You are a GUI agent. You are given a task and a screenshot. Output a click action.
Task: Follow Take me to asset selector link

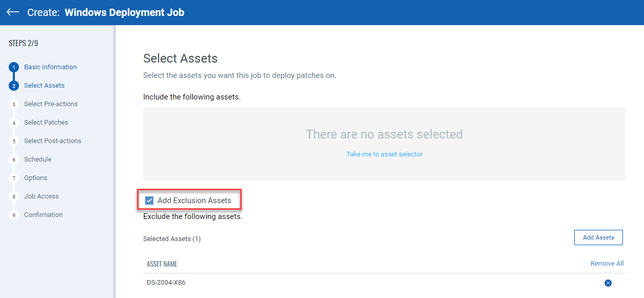[384, 154]
